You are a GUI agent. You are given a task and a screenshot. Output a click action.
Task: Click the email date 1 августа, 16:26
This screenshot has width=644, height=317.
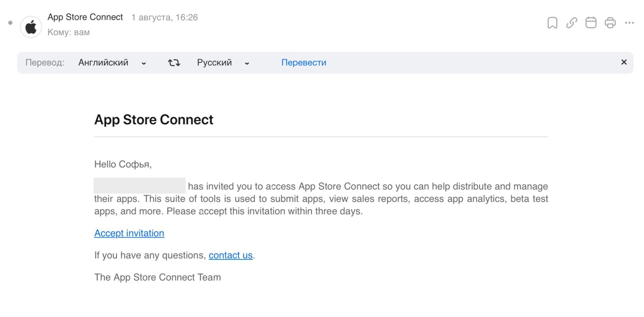point(164,18)
